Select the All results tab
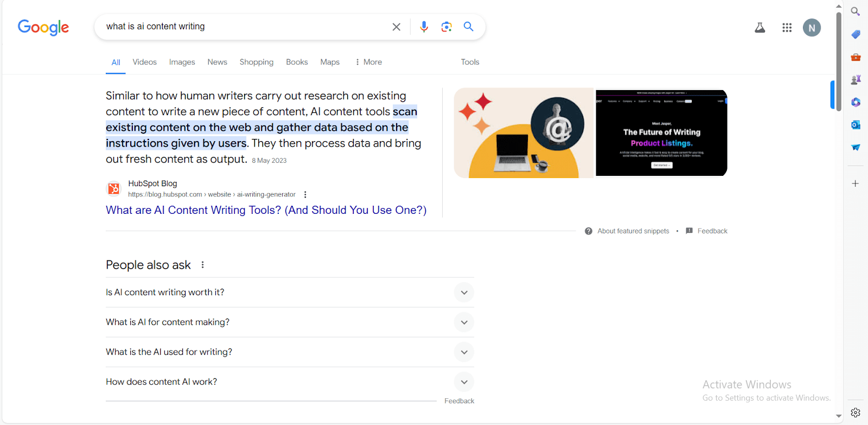Image resolution: width=868 pixels, height=425 pixels. (x=116, y=62)
